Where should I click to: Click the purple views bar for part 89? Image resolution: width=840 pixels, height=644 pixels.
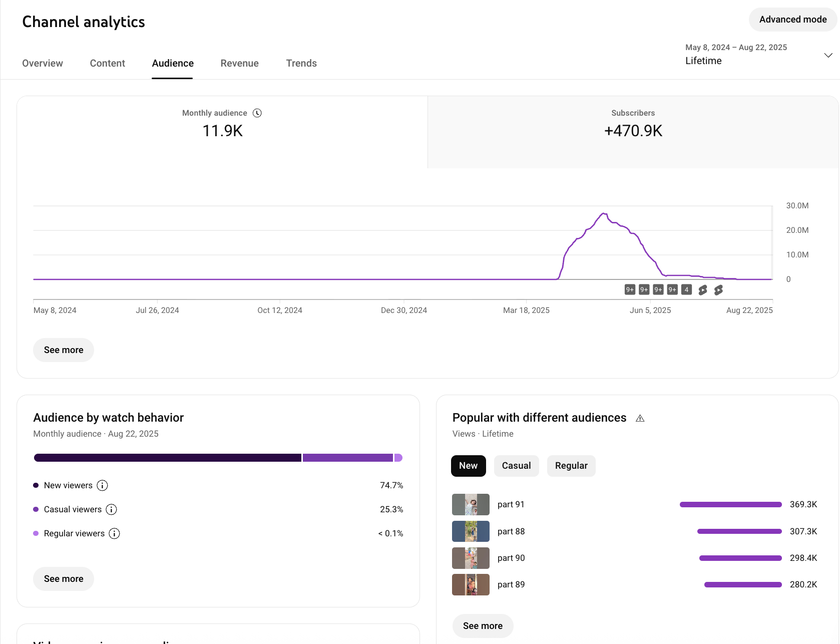click(x=743, y=584)
